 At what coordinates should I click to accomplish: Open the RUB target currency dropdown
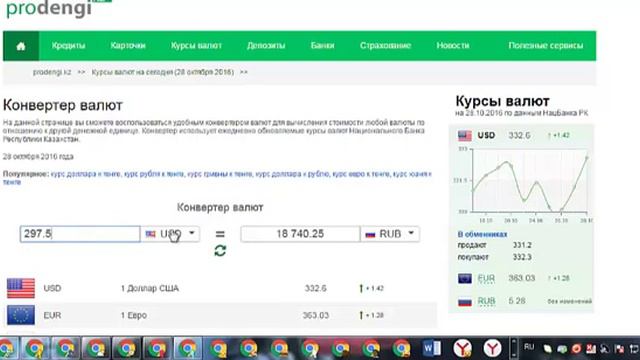(x=390, y=234)
